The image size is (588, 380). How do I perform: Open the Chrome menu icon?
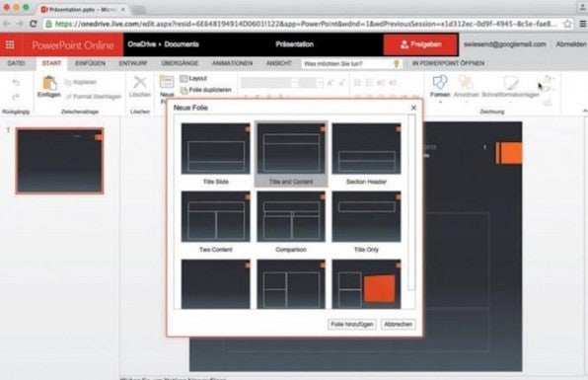[x=583, y=24]
